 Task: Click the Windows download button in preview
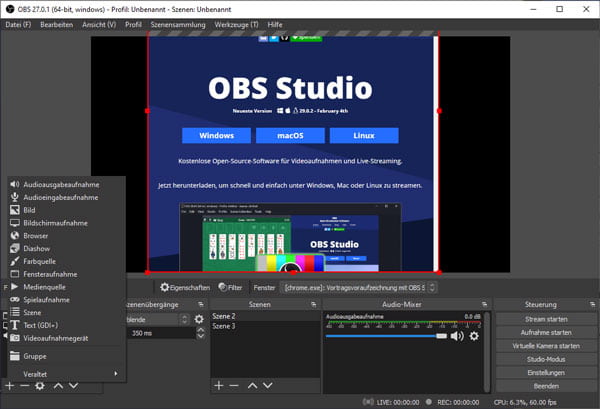(216, 135)
